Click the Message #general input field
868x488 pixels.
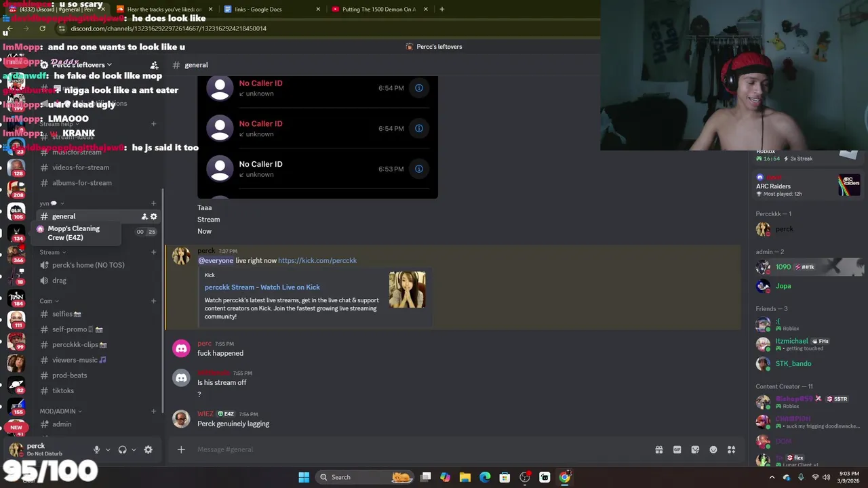420,449
